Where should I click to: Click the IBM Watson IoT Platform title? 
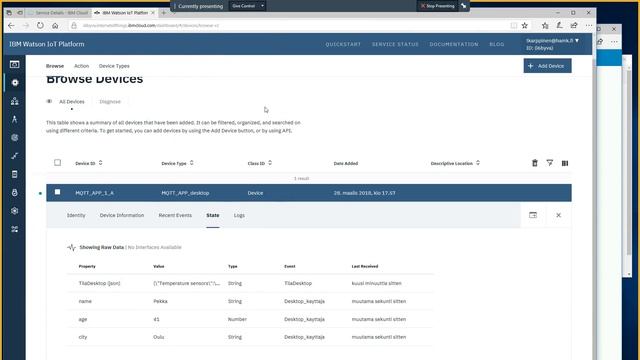[47, 44]
